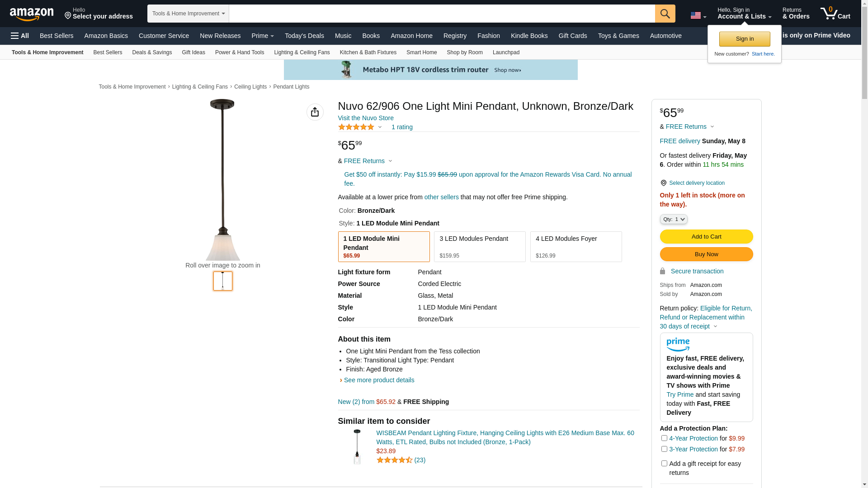Open the share icon beside product image
Screen dimensions: 868x488
(x=315, y=112)
